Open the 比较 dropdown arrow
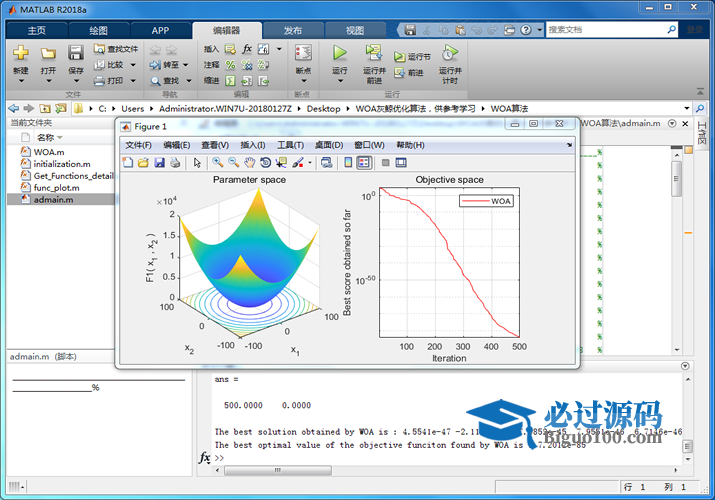This screenshot has width=715, height=500. coord(133,65)
